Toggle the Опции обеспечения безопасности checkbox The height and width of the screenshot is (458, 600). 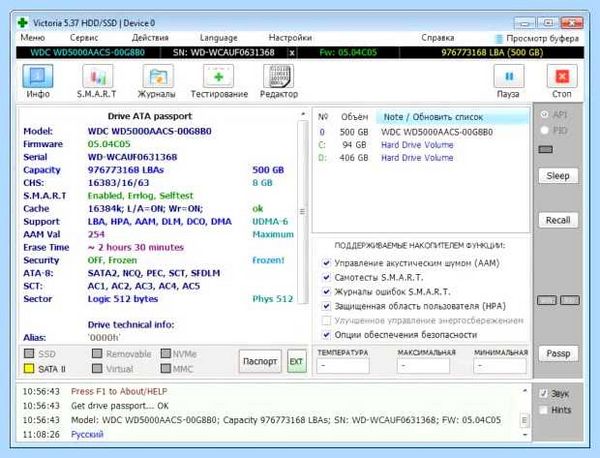(326, 335)
